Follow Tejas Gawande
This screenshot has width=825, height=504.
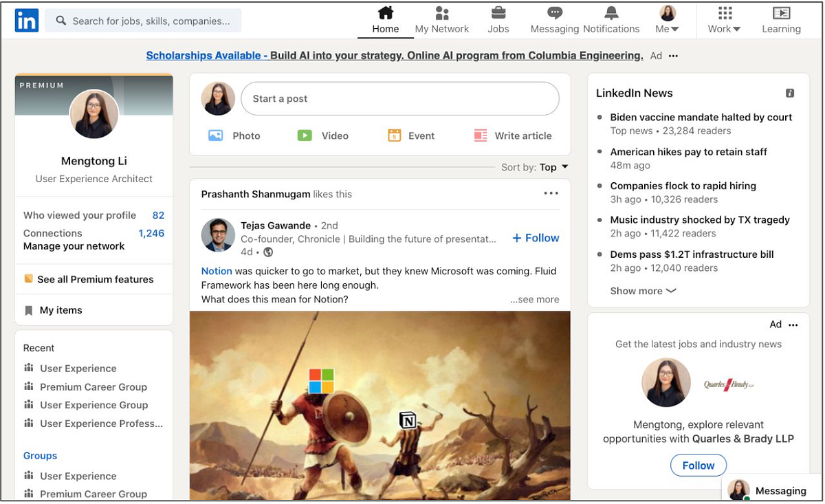coord(535,237)
